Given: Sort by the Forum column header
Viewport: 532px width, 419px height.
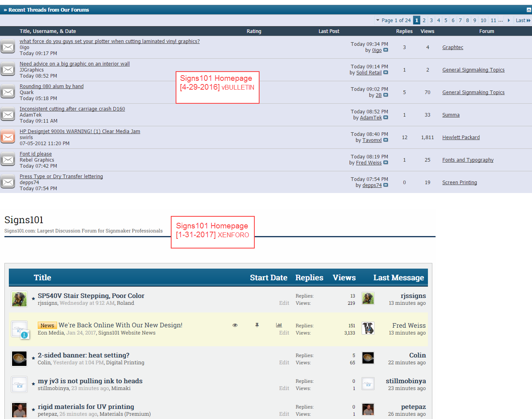Looking at the screenshot, I should [487, 31].
